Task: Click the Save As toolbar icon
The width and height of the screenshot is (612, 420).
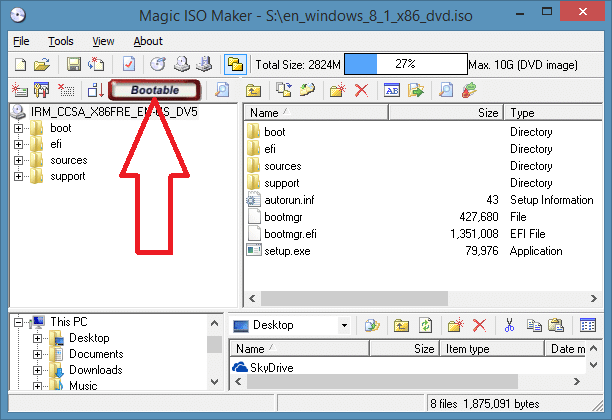Action: [x=96, y=64]
